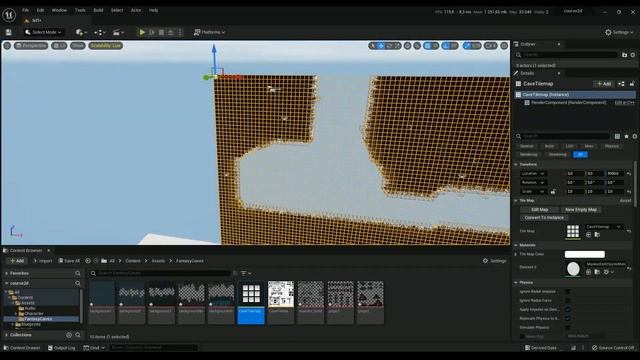Open the Tile Map asset dropdown
Screen dimensions: 640x360
(x=604, y=227)
